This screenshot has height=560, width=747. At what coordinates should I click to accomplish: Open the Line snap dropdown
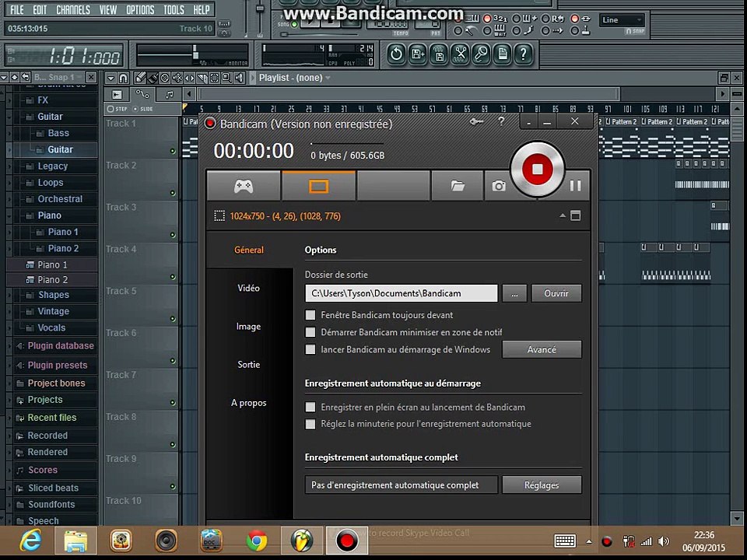pos(622,20)
